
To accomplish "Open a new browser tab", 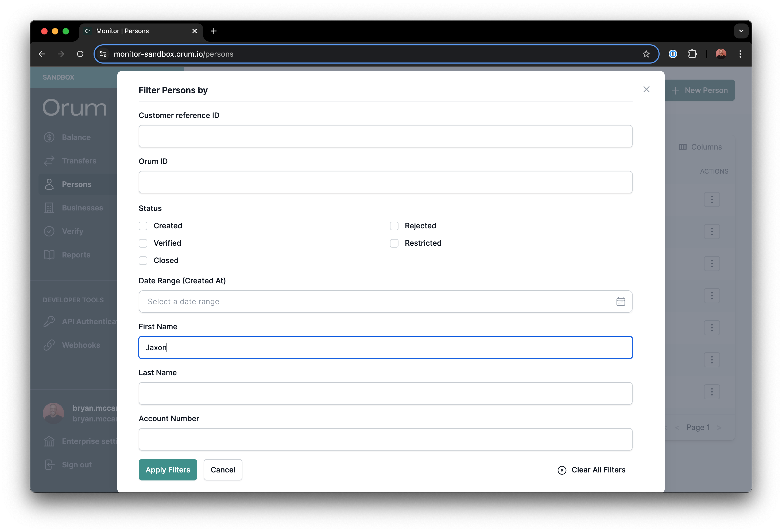I will (214, 31).
